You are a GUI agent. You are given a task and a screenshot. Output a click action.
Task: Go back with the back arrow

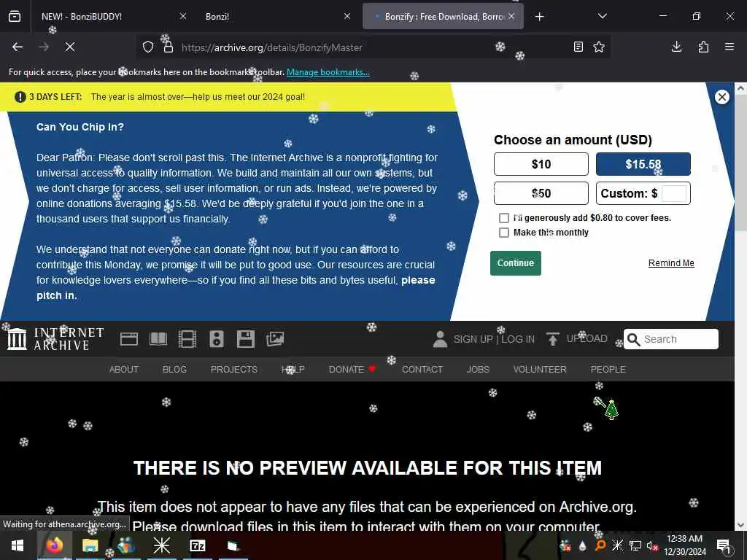click(x=18, y=47)
